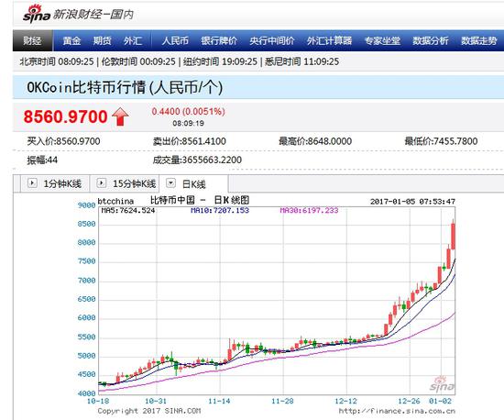The image size is (504, 420).
Task: Click the price 8560.9700
Action: 66,116
